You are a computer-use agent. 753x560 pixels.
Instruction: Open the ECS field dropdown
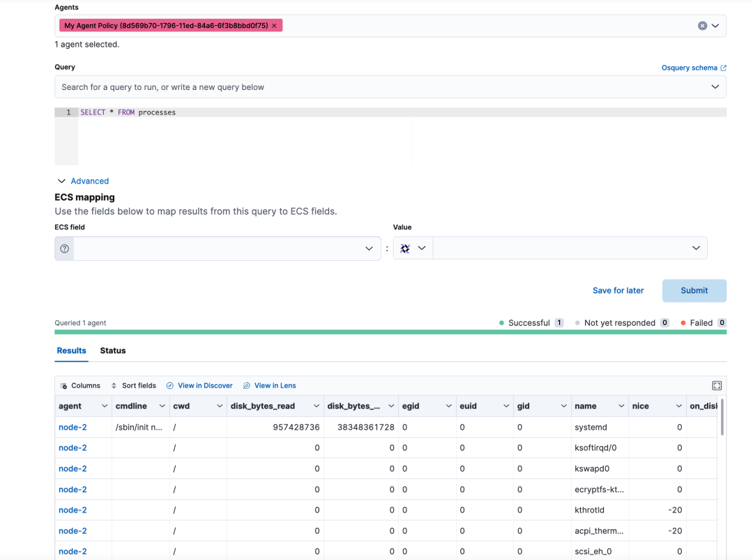369,249
